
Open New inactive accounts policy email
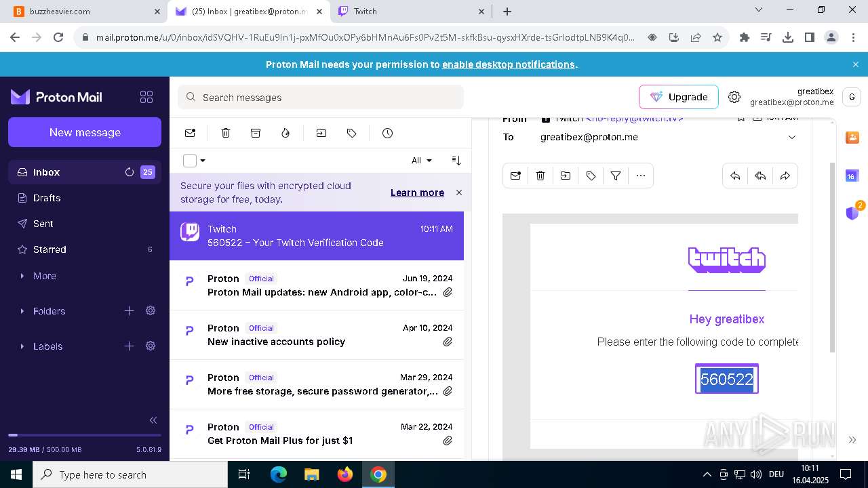(317, 335)
